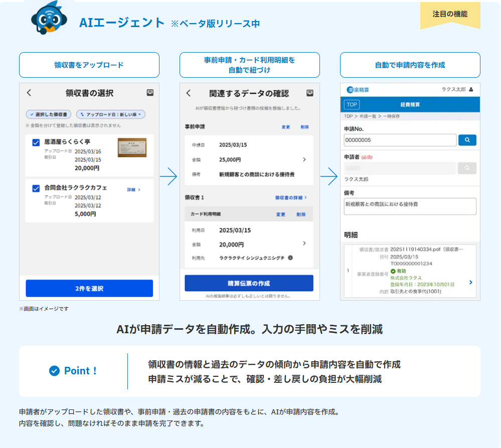Viewport: 501px width, 448px height.
Task: Click the 備考 text field
Action: click(410, 206)
